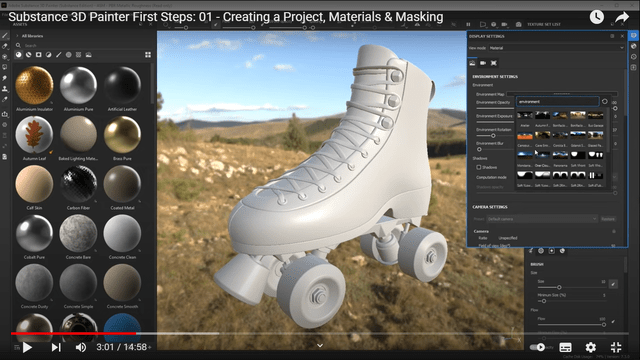
Task: Toggle YouTube subtitles button
Action: [565, 347]
